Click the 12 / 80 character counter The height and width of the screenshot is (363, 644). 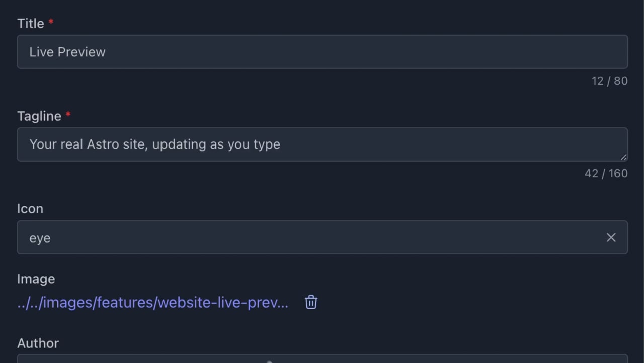point(609,81)
